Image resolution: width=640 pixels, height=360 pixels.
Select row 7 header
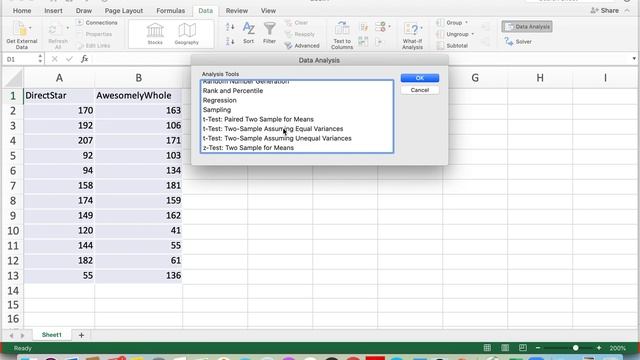point(13,186)
